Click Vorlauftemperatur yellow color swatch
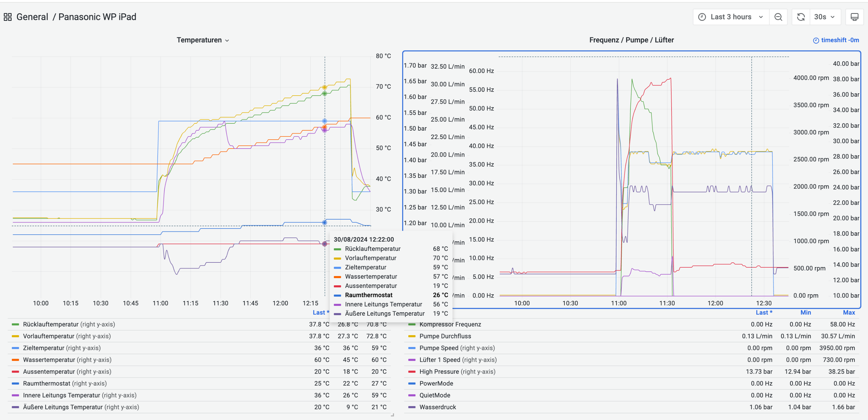Viewport: 868px width, 420px height. click(15, 336)
